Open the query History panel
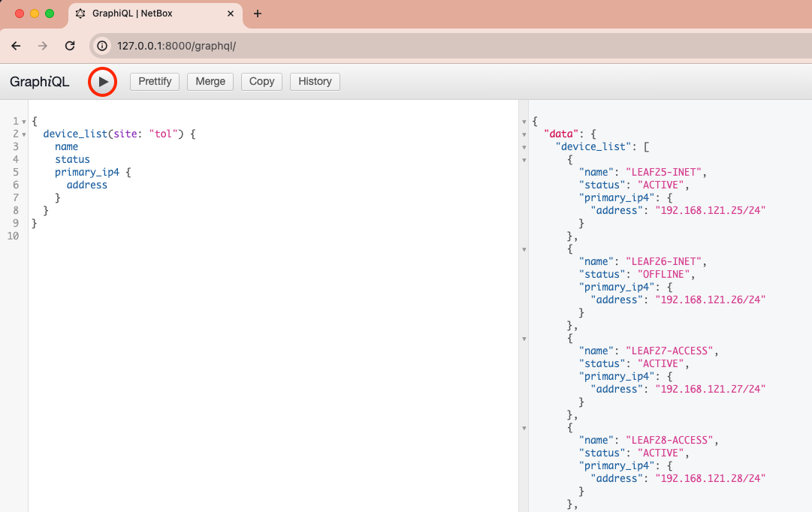 click(x=315, y=82)
